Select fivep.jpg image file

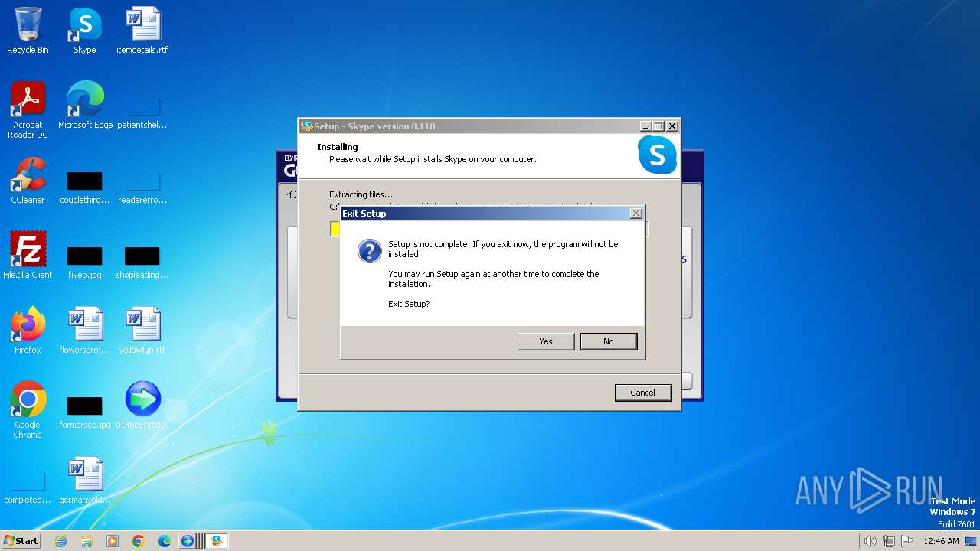(84, 262)
